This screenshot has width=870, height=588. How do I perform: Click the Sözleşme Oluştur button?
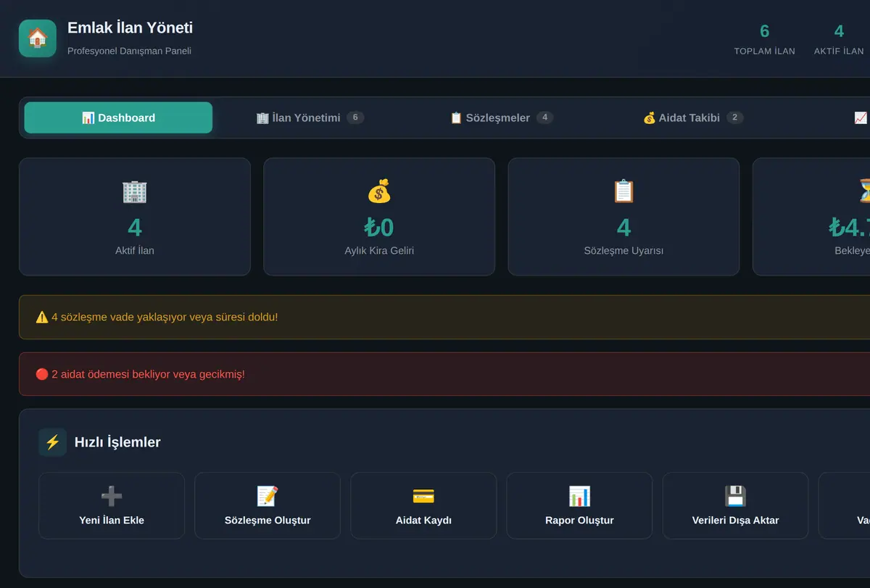coord(268,506)
